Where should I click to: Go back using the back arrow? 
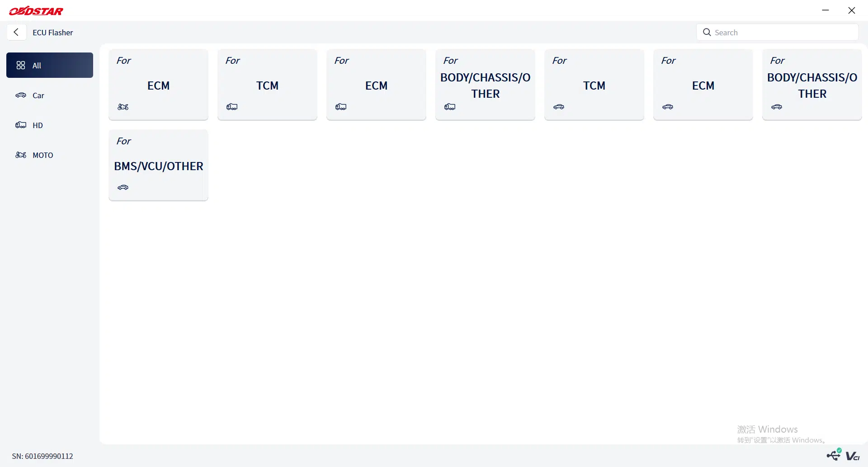click(16, 32)
